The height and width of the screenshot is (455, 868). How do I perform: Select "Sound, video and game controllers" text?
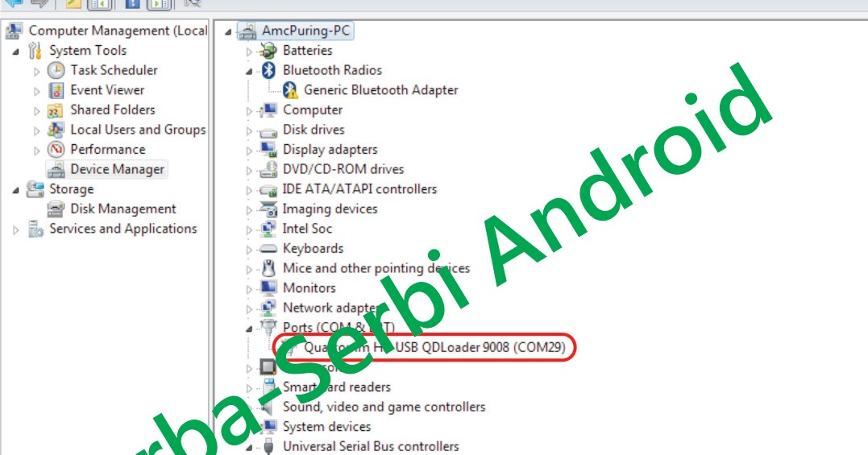pos(384,407)
